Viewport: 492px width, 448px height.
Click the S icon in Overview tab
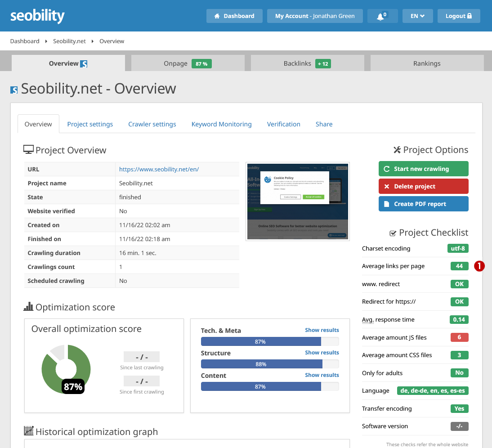tap(84, 64)
